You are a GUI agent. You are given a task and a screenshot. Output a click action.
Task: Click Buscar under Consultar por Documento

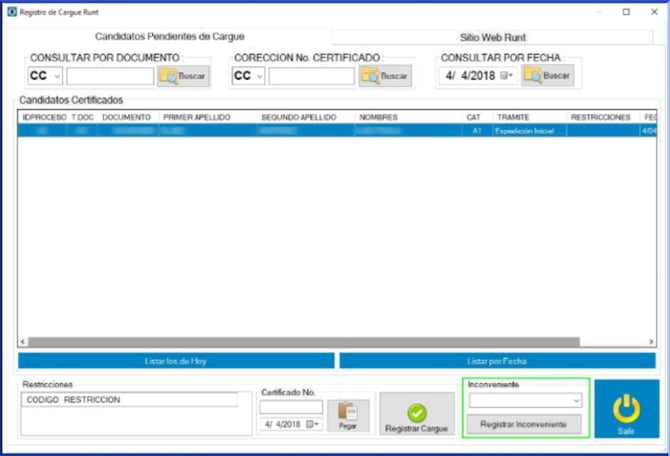[x=182, y=76]
